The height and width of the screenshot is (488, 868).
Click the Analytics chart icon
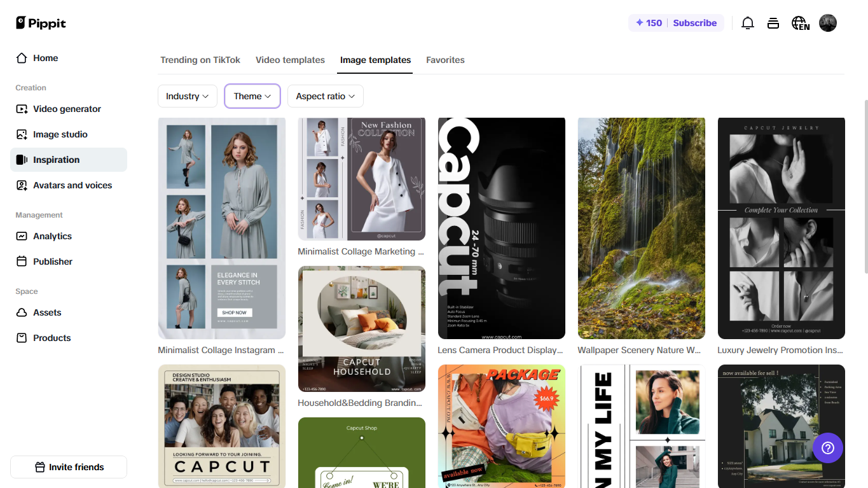(x=22, y=236)
